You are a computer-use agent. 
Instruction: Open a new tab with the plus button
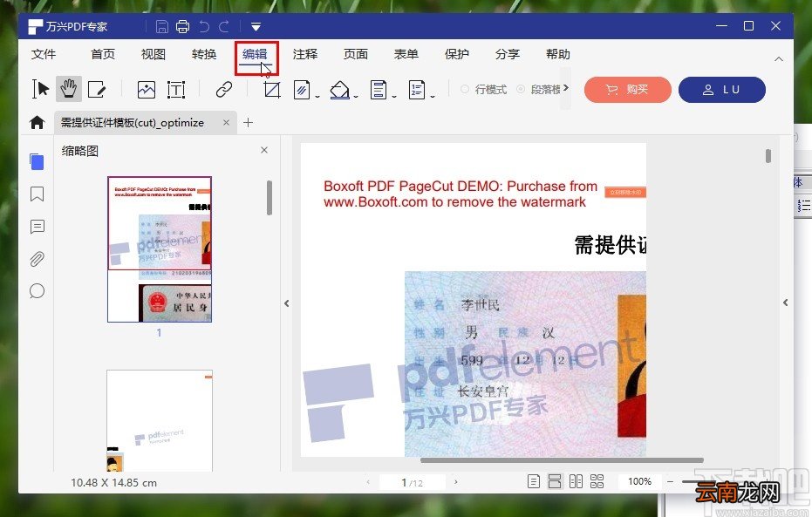[x=248, y=123]
